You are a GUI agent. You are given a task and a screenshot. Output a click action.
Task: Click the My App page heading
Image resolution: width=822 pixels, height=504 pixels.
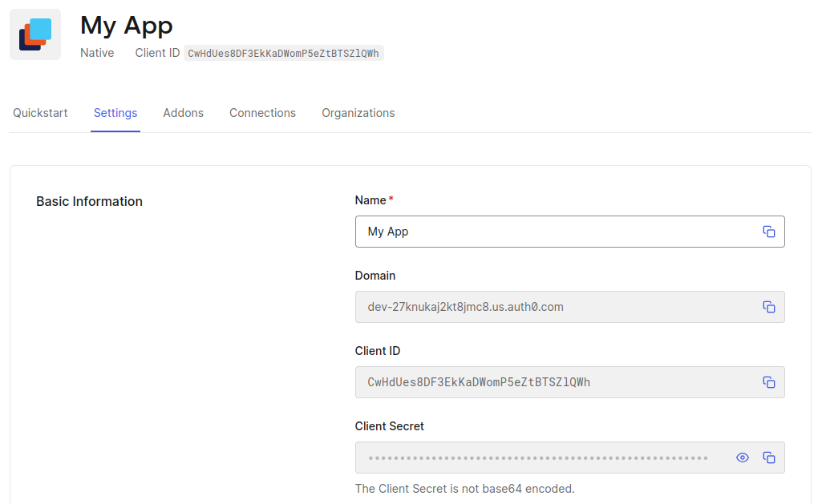(x=127, y=26)
